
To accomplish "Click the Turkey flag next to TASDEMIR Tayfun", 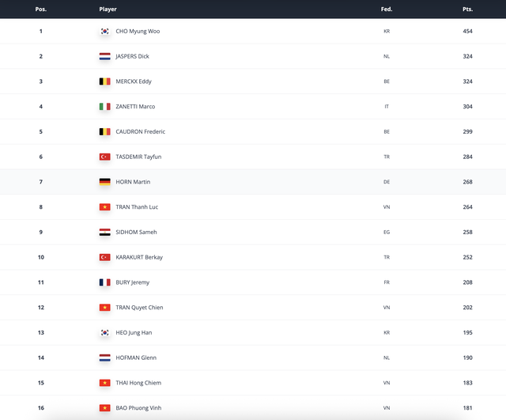I will 104,157.
